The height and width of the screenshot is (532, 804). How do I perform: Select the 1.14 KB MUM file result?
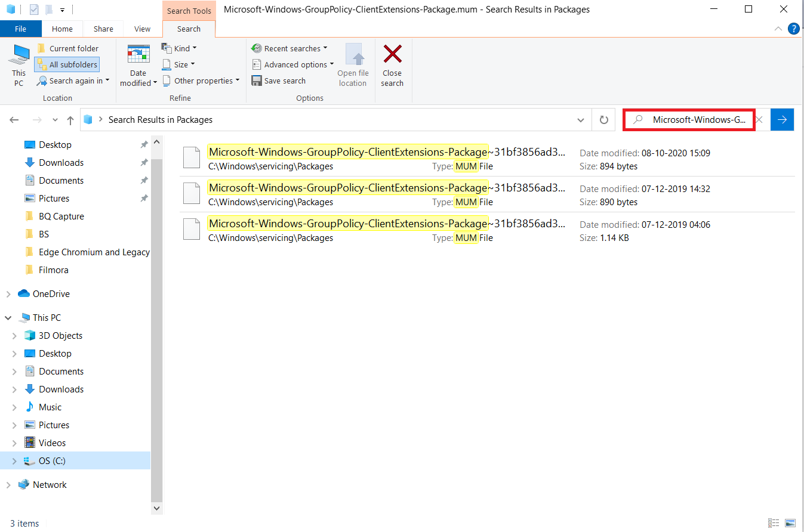point(487,230)
